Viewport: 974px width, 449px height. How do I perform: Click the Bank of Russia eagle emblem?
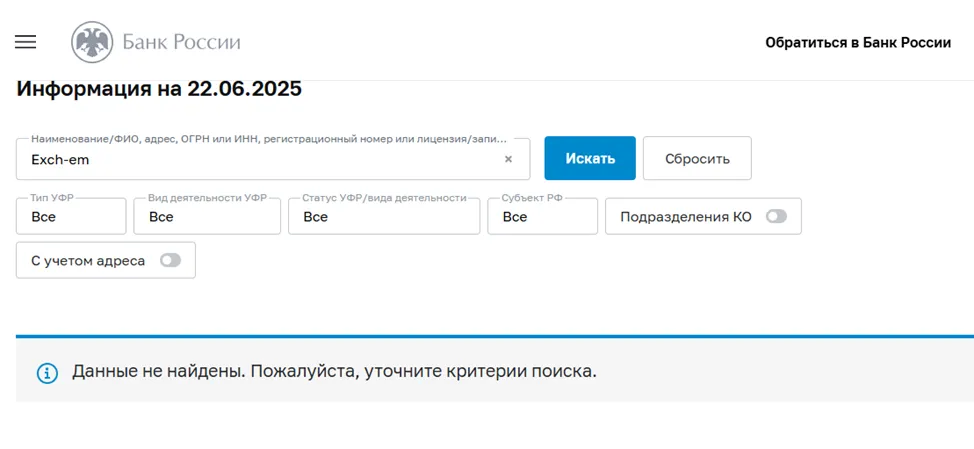coord(92,42)
